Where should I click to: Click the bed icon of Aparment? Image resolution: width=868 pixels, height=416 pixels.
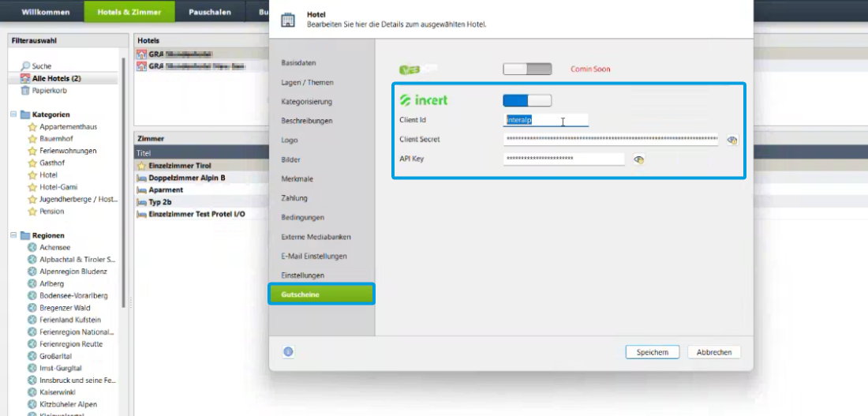click(142, 190)
